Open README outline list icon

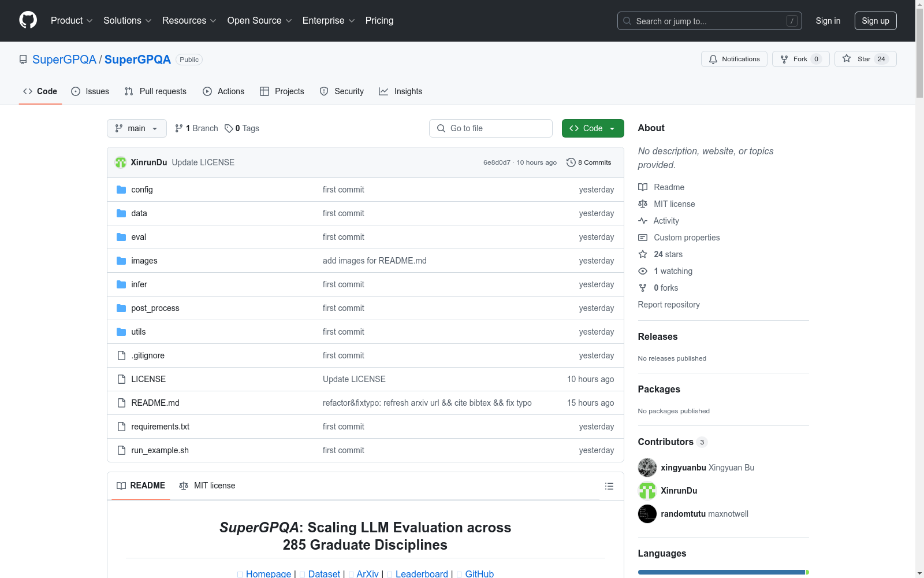tap(609, 486)
